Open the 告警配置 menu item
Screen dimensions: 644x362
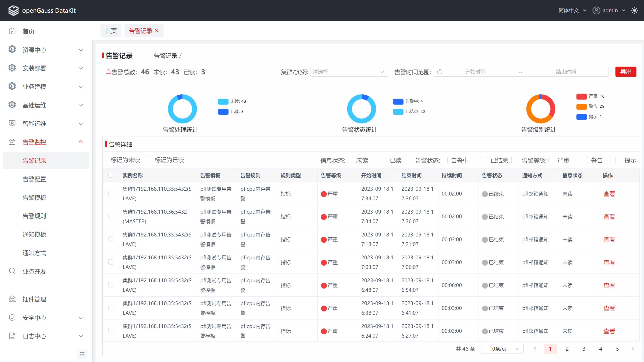tap(34, 179)
